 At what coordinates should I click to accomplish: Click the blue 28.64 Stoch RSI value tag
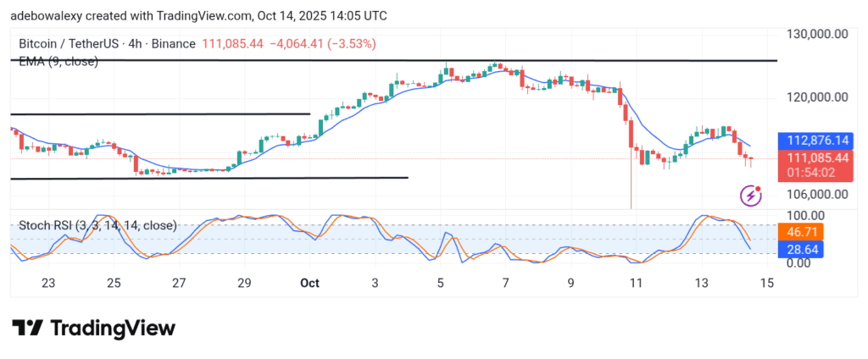coord(801,250)
